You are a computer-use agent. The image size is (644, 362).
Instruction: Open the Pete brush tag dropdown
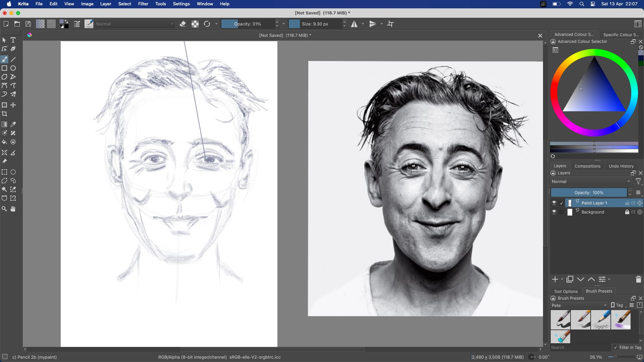click(x=579, y=305)
